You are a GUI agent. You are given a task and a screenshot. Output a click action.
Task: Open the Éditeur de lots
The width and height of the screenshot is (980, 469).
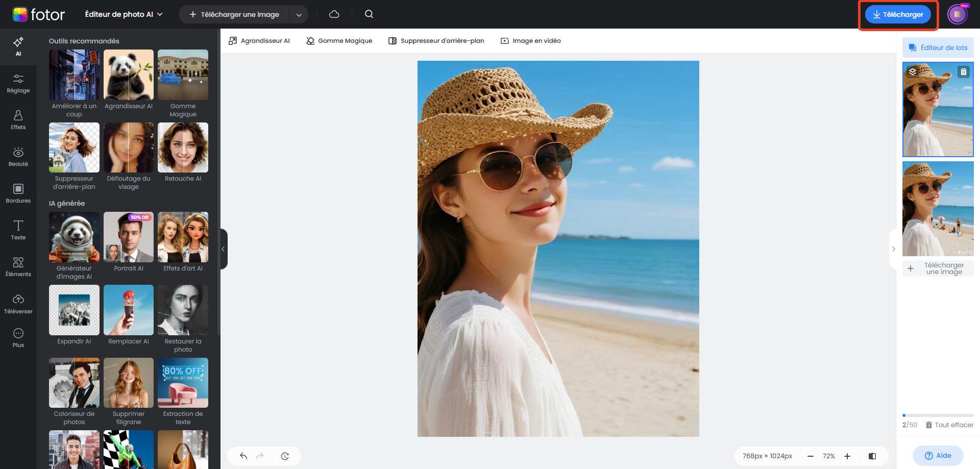point(938,47)
